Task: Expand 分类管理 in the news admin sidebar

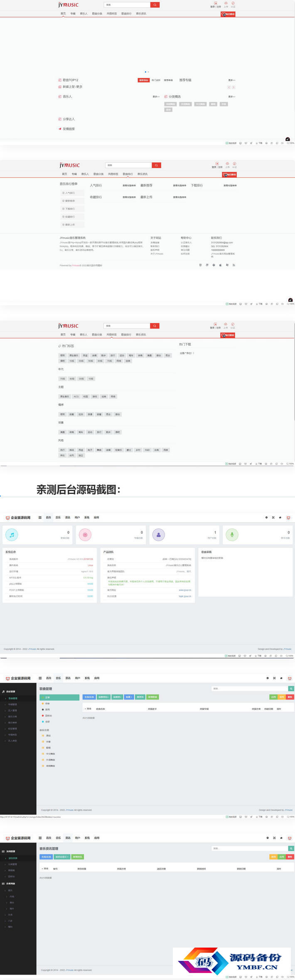Action: [12, 864]
